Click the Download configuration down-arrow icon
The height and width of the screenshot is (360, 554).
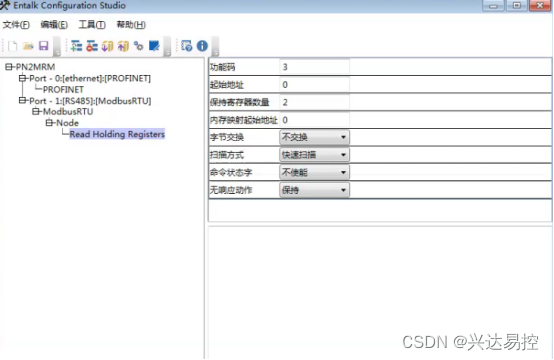107,46
